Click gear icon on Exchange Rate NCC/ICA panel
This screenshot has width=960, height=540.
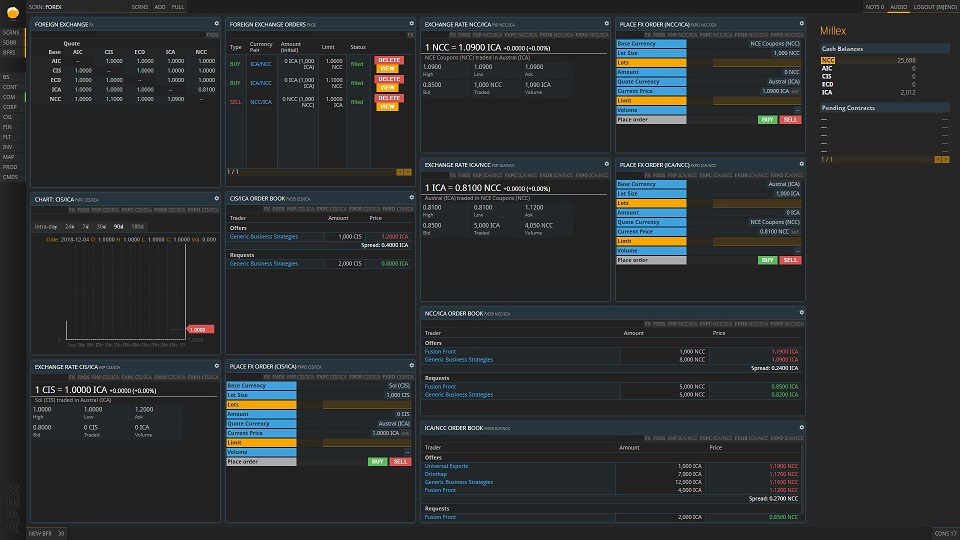(606, 23)
